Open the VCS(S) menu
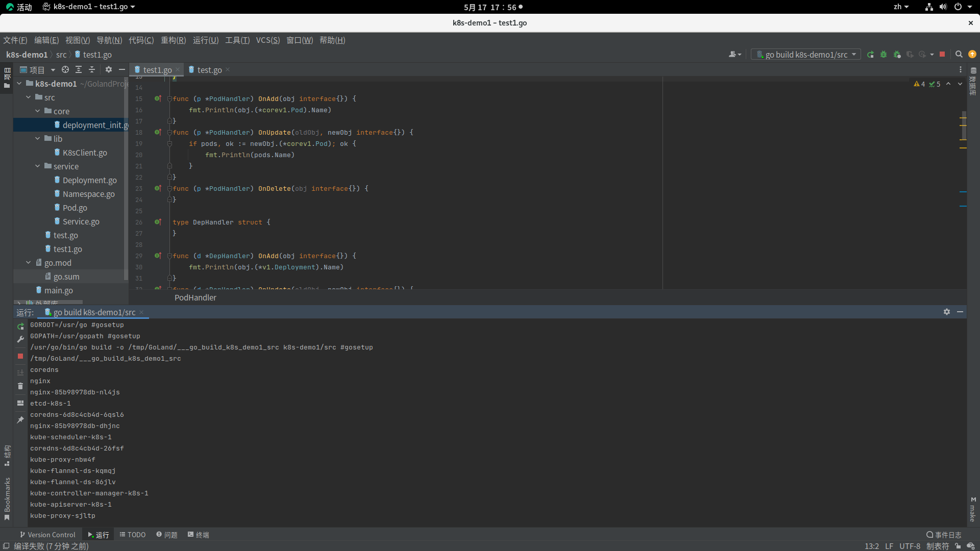Image resolution: width=980 pixels, height=551 pixels. pyautogui.click(x=268, y=40)
